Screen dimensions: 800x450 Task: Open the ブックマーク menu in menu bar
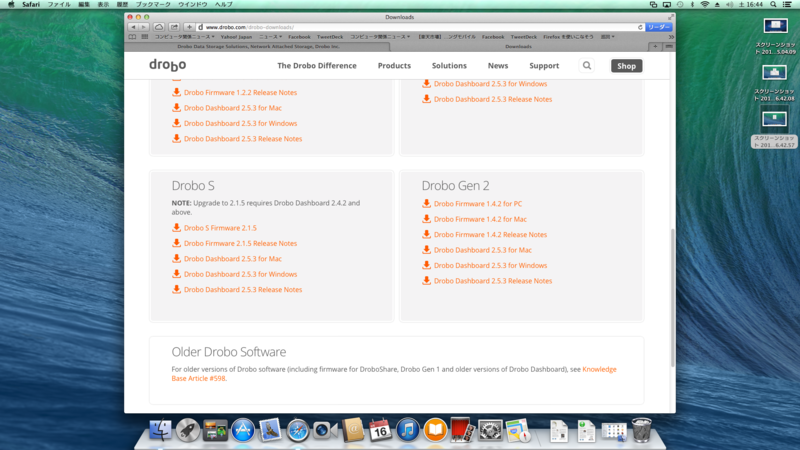point(153,5)
